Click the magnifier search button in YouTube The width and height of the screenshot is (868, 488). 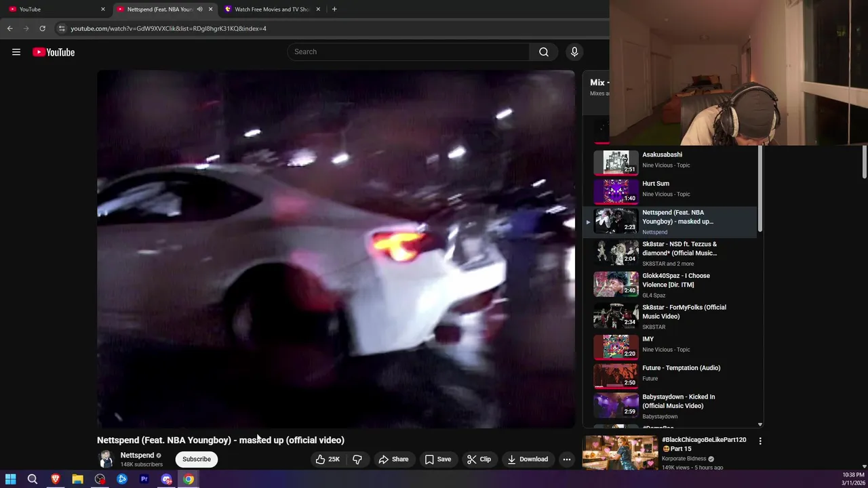coord(543,52)
